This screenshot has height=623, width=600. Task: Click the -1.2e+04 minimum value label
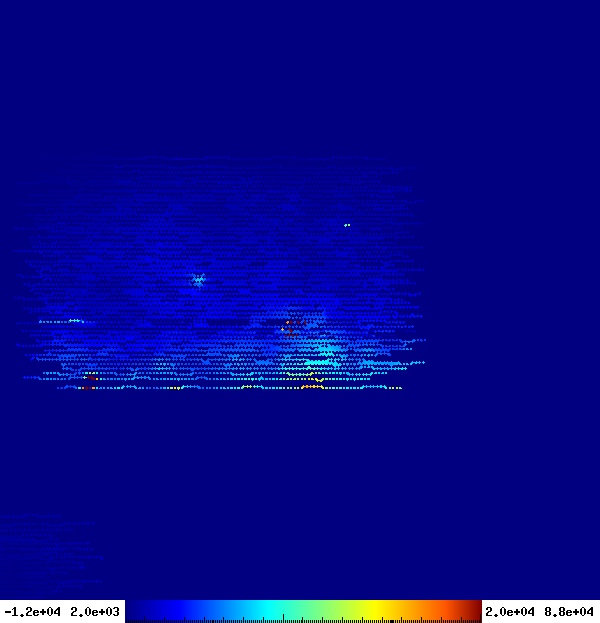pos(33,611)
